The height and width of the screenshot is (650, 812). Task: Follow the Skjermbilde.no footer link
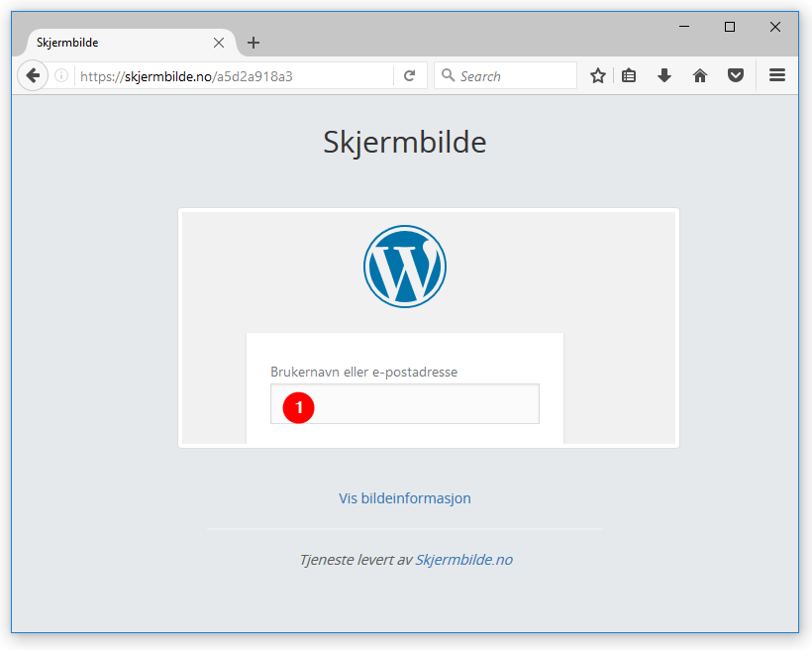[x=463, y=560]
